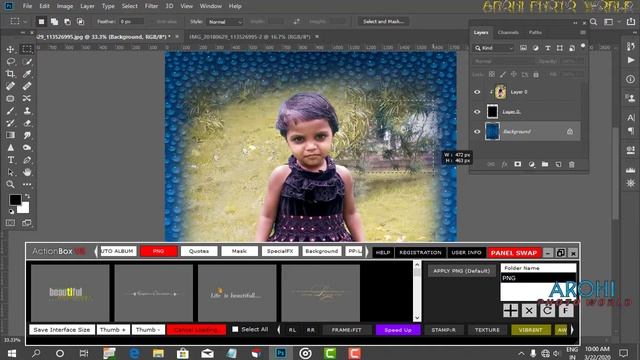Viewport: 640px width, 360px height.
Task: Open the Window menu
Action: [211, 6]
